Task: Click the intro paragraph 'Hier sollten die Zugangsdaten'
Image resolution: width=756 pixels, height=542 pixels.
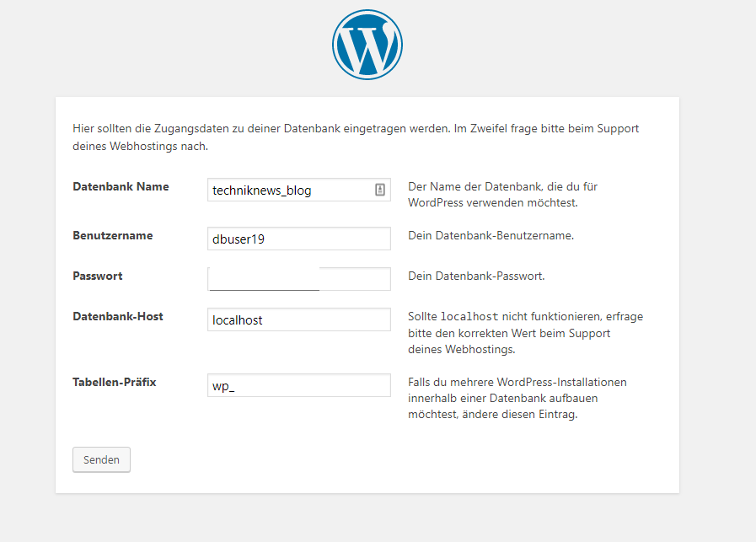Action: (356, 137)
